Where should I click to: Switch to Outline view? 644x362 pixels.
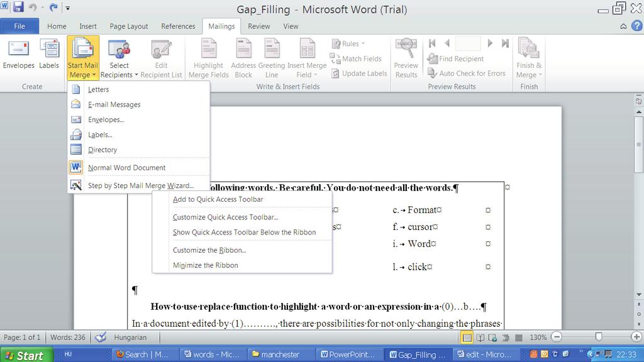[506, 337]
